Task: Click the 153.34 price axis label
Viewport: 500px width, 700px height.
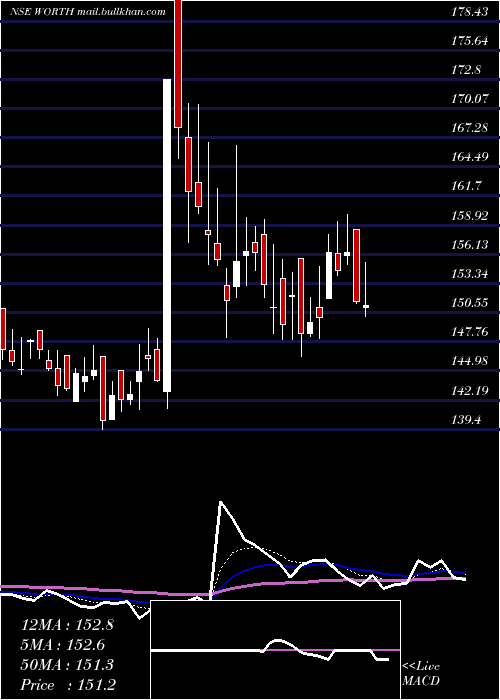Action: coord(469,274)
